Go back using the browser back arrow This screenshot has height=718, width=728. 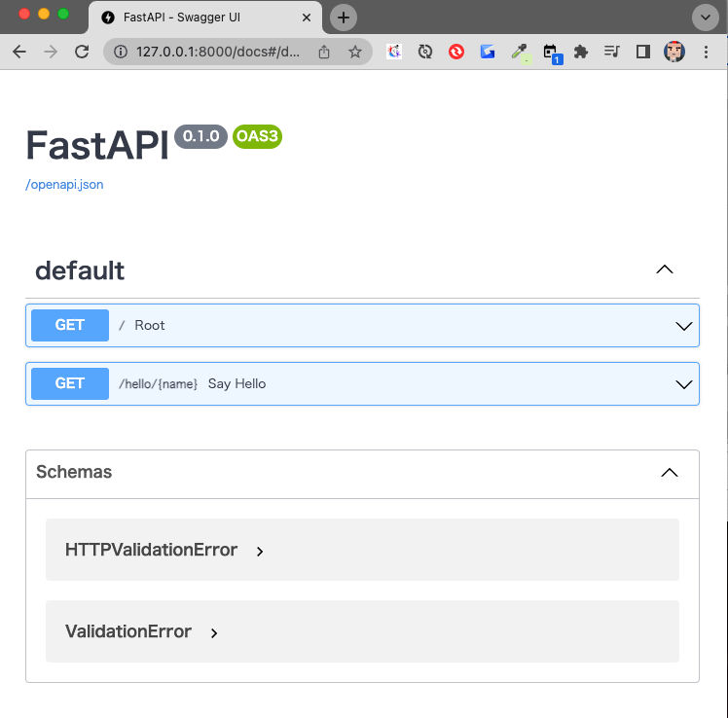[19, 52]
